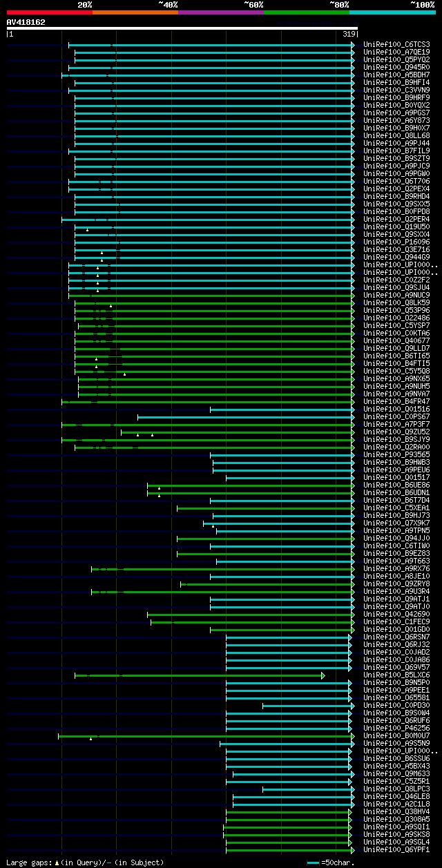Select the UniRef100_A9PEU6 label
The image size is (442, 868).
[396, 470]
